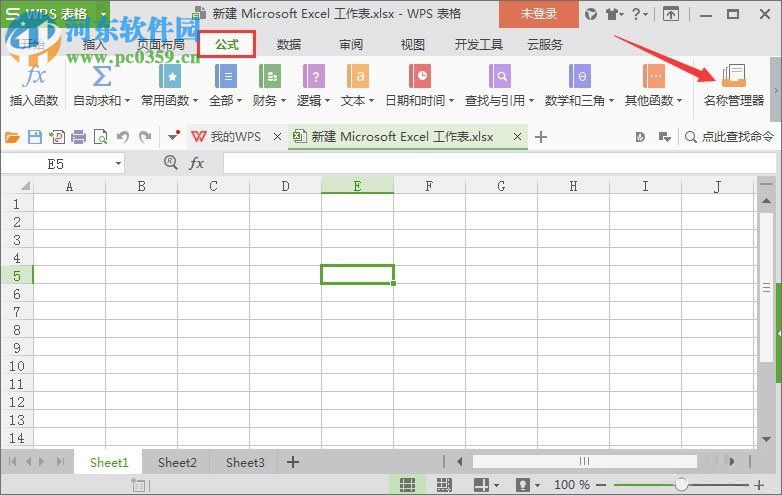Switch to page break preview icon
The height and width of the screenshot is (495, 782).
coord(444,485)
